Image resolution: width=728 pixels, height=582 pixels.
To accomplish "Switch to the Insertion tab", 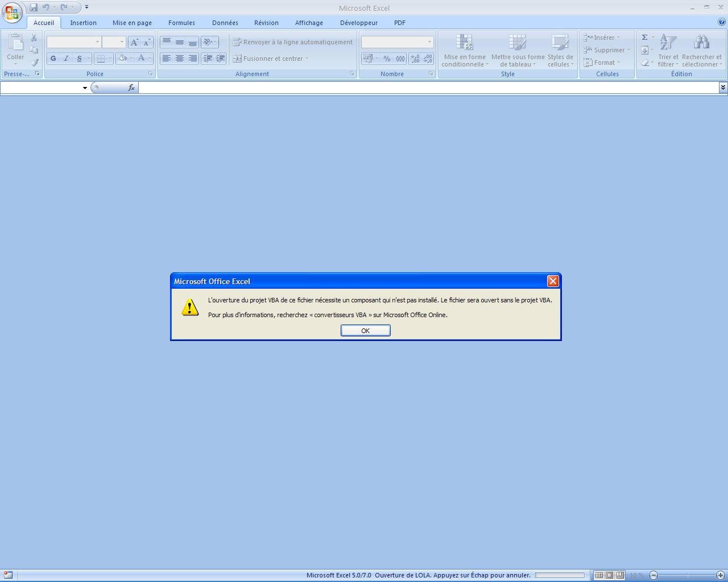I will pos(84,23).
